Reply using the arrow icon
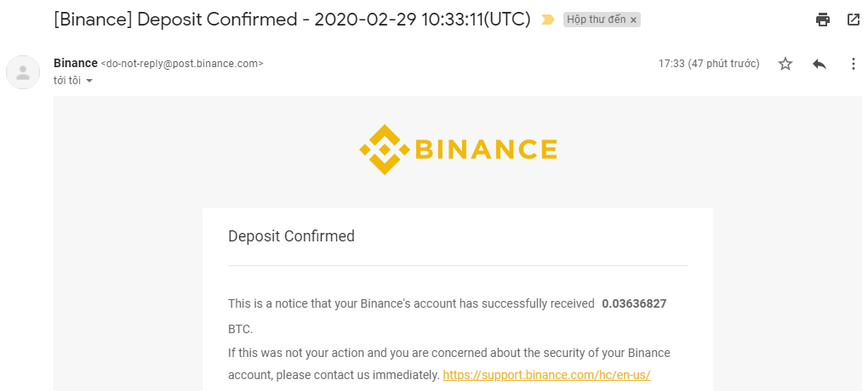Viewport: 868px width, 391px height. (x=819, y=64)
